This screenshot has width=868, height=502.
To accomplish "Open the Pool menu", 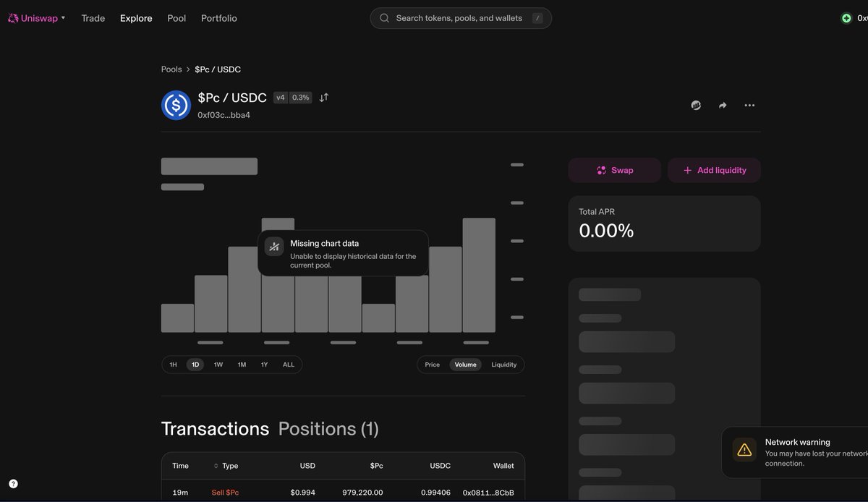I will [x=176, y=18].
